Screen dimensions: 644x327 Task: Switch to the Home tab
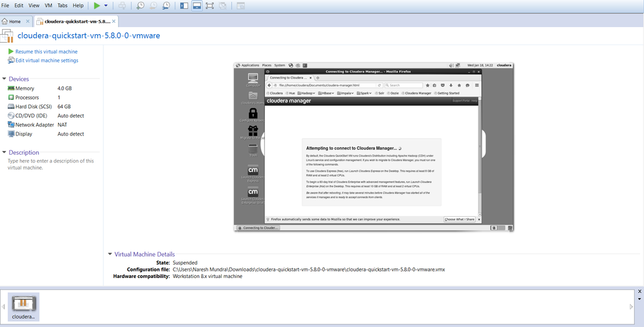click(x=15, y=21)
